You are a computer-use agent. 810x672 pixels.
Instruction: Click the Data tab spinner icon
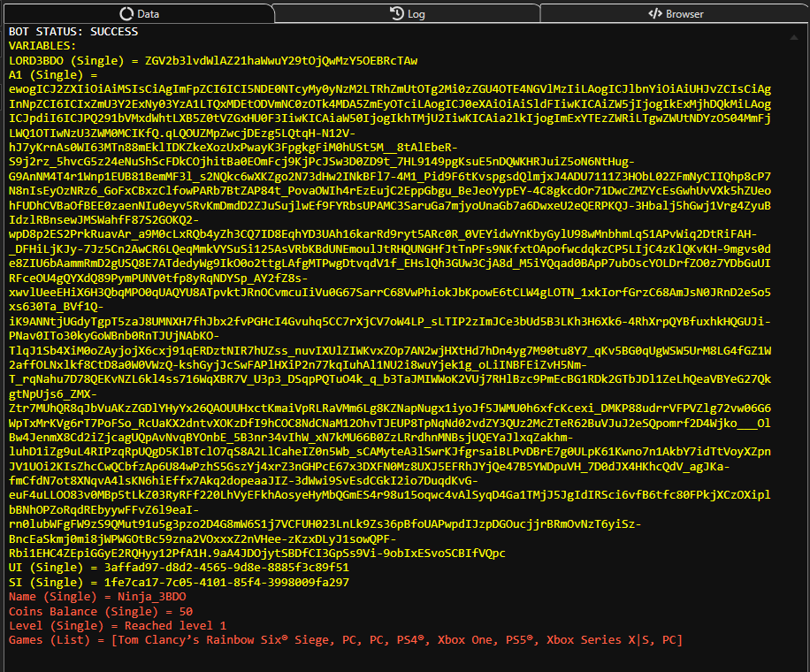click(126, 14)
